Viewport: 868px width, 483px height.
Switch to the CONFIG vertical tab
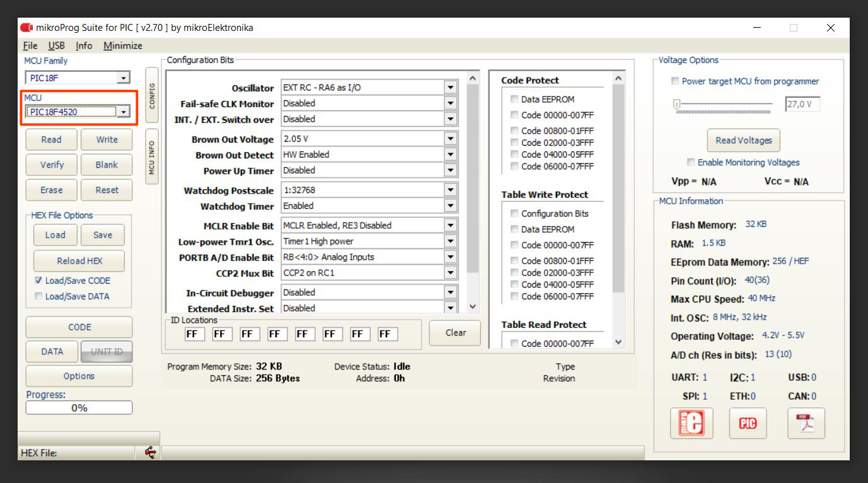click(x=151, y=95)
